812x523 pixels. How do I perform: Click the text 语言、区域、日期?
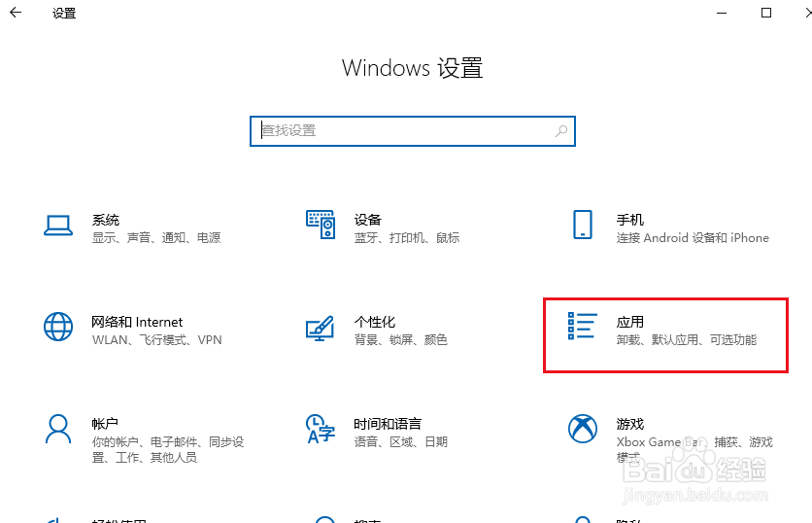(401, 441)
